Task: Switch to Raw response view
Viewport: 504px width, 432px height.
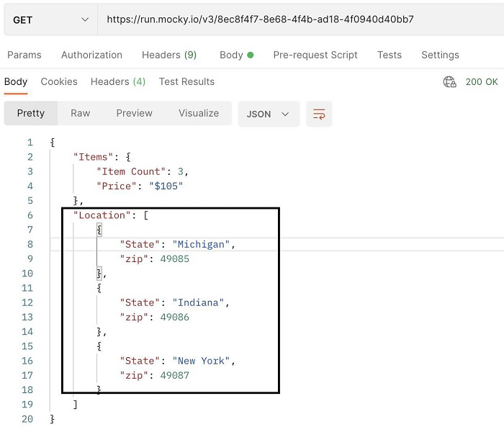Action: pos(81,113)
